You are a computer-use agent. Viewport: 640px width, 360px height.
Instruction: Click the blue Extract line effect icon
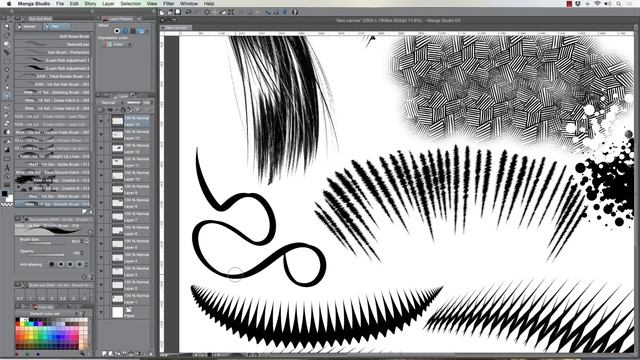(x=125, y=31)
